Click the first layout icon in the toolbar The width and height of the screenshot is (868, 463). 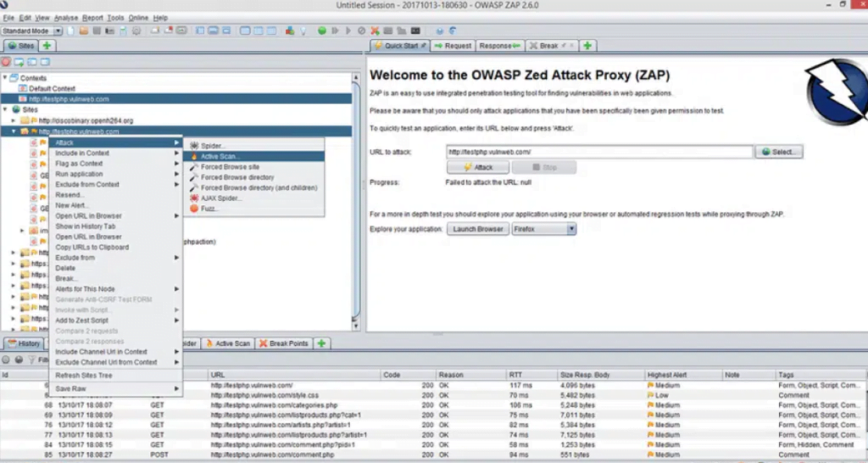tap(200, 31)
